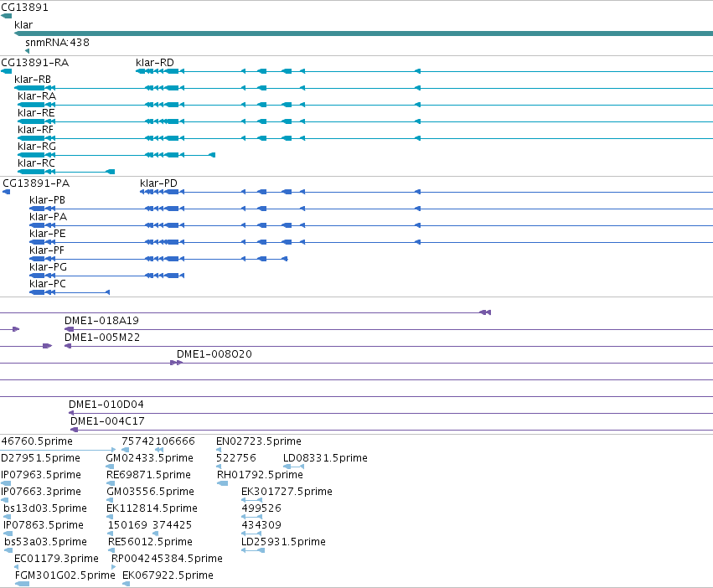
Task: Open the EK112814.5prime EST label
Action: 152,508
